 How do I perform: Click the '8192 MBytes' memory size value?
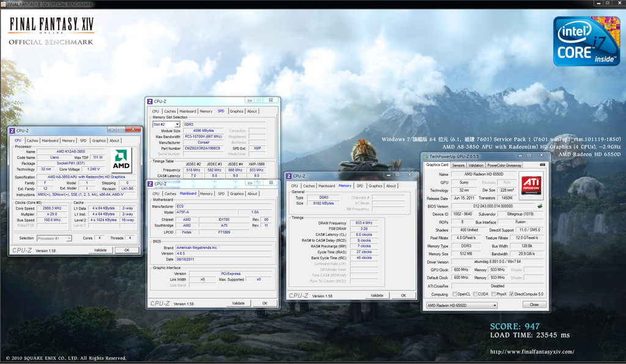click(323, 203)
